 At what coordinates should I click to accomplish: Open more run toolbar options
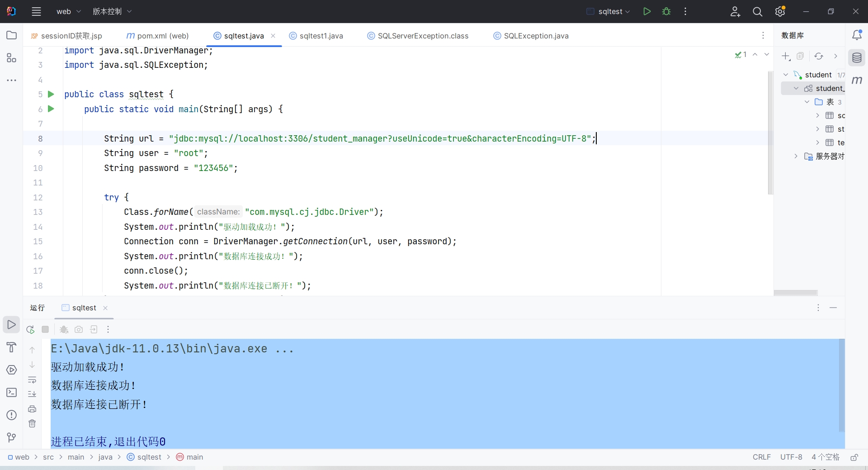[108, 329]
